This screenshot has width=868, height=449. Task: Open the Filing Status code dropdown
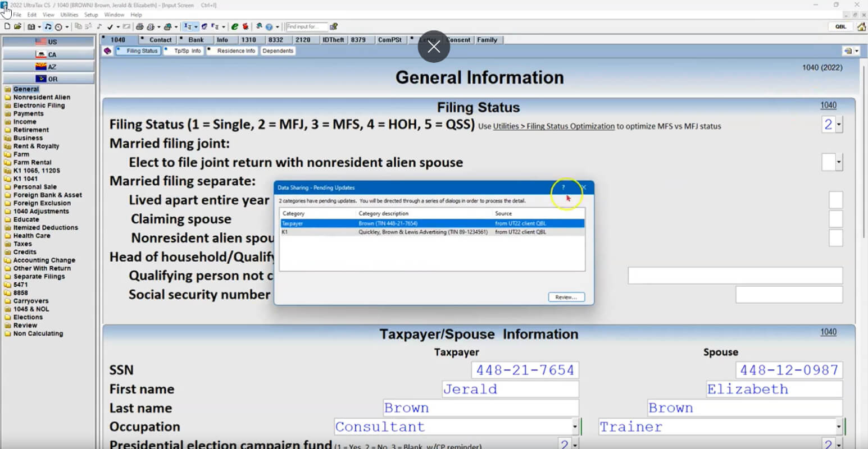click(x=839, y=125)
